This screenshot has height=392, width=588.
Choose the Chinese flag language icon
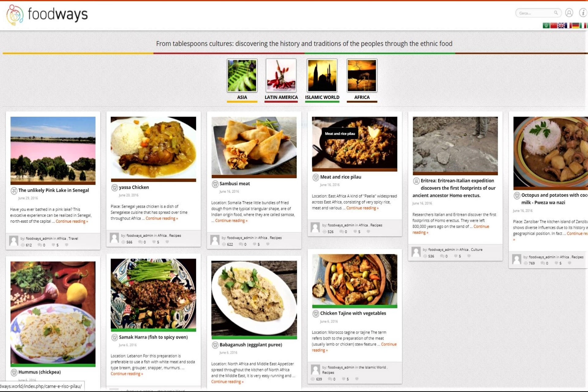[x=554, y=25]
